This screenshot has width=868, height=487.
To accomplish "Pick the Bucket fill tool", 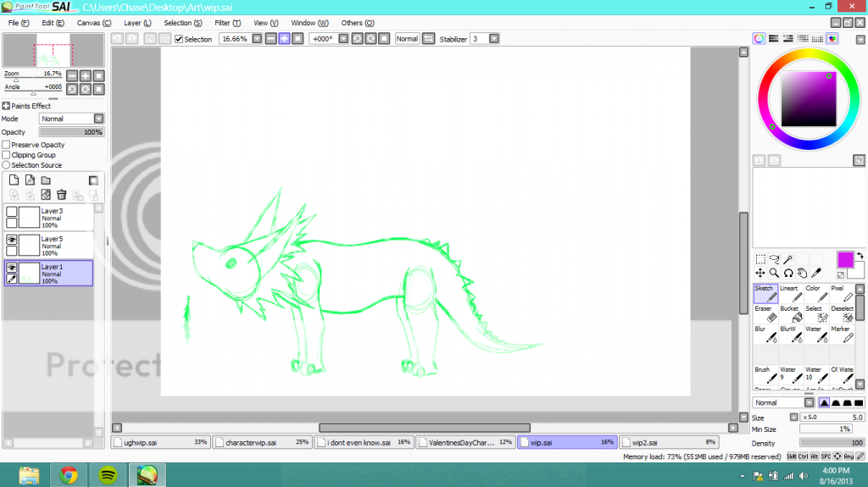I will coord(790,313).
